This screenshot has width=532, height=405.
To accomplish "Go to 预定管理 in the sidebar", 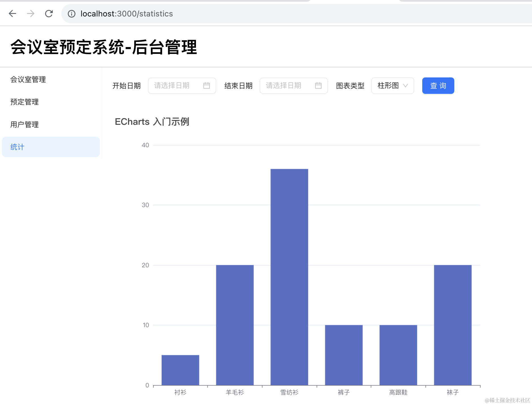I will [24, 102].
